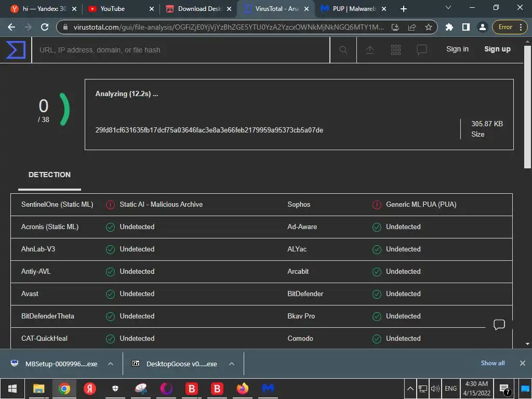Image resolution: width=532 pixels, height=399 pixels.
Task: Close the YouTube tab
Action: click(152, 9)
